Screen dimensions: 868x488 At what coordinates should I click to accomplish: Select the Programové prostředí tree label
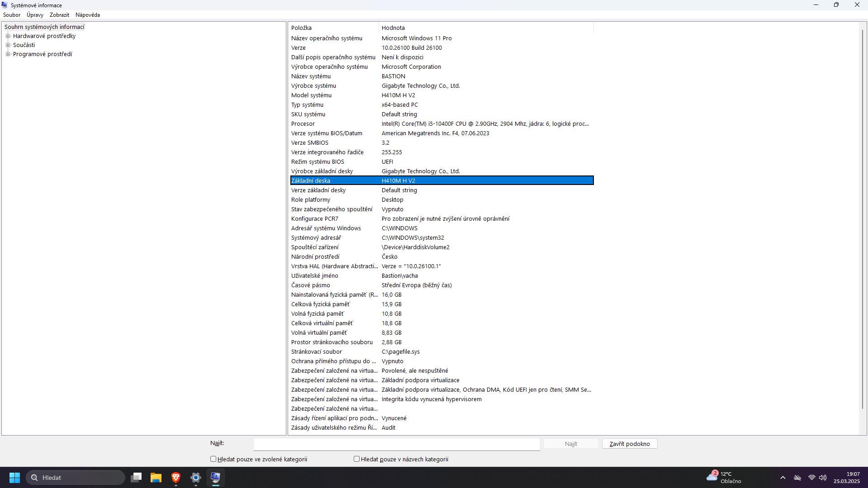click(x=43, y=54)
